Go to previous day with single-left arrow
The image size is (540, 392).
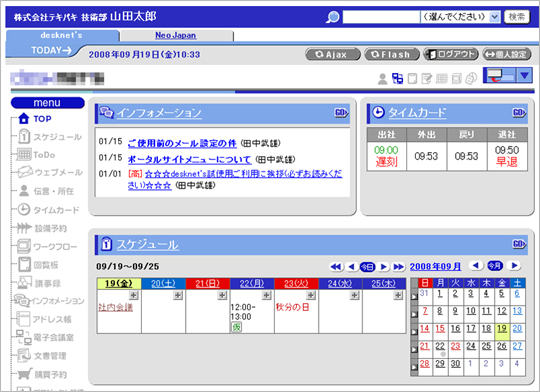point(351,267)
